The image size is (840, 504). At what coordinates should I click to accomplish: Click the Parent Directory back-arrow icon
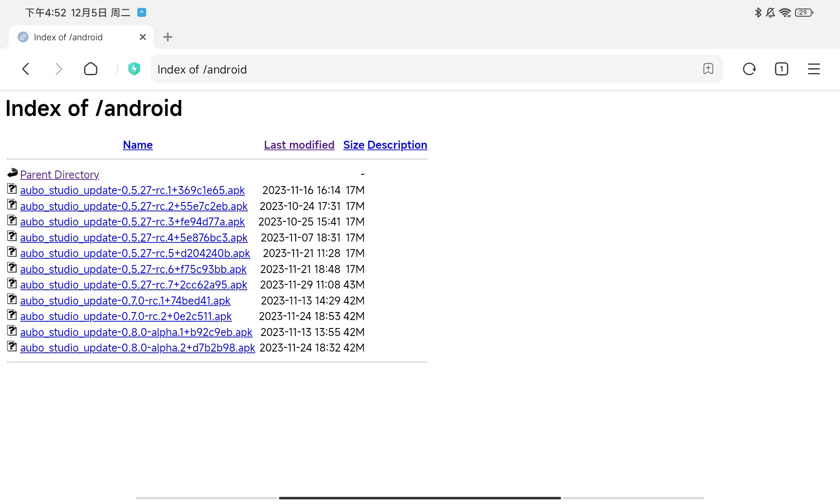click(x=12, y=173)
